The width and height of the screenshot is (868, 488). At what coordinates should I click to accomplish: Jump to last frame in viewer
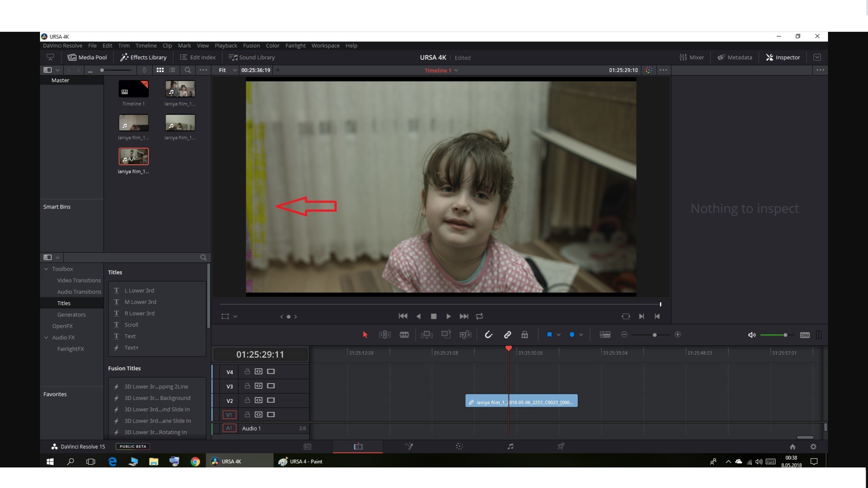coord(464,316)
